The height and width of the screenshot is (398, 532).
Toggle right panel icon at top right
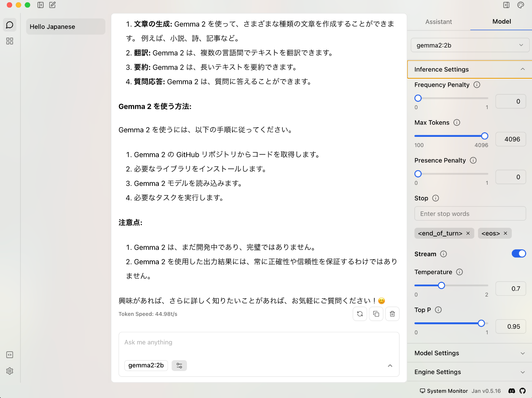(506, 5)
